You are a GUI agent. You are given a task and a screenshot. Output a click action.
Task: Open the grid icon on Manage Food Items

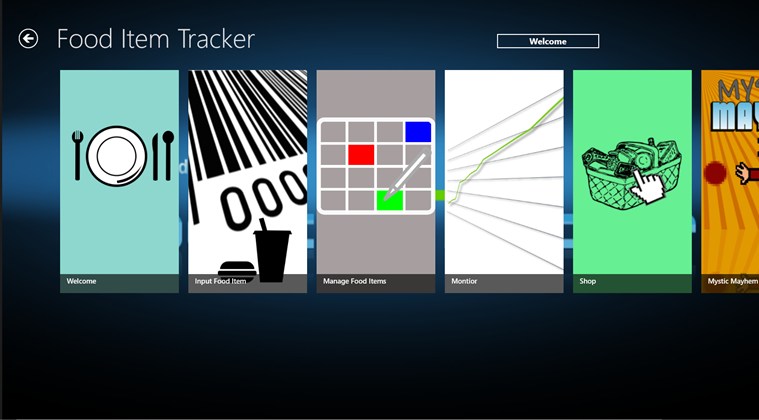pos(375,166)
